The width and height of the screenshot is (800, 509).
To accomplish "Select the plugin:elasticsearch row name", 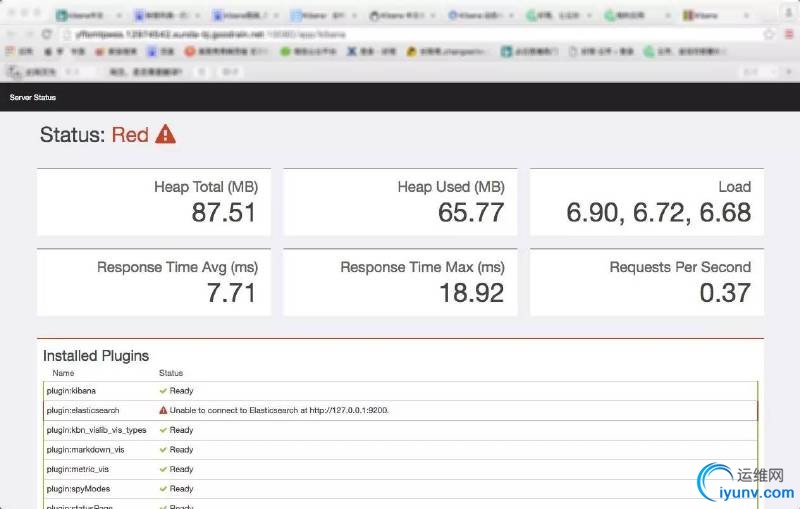I will [83, 410].
